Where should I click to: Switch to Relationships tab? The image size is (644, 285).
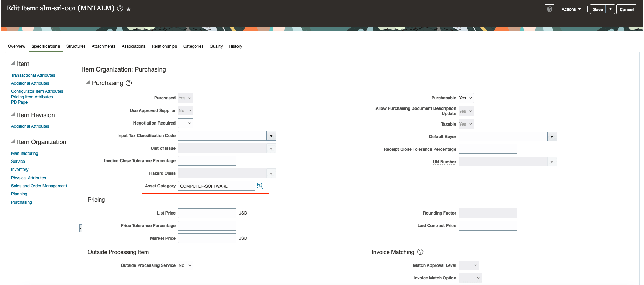(164, 46)
